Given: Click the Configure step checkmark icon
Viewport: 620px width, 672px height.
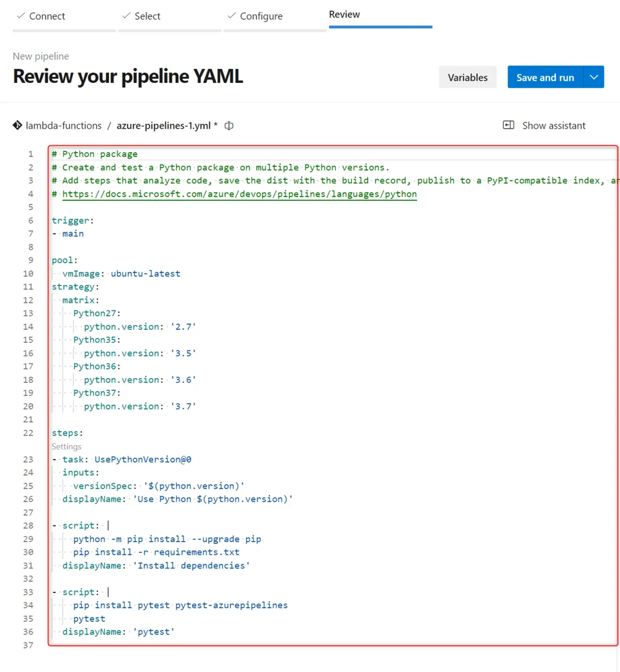Looking at the screenshot, I should pyautogui.click(x=232, y=16).
